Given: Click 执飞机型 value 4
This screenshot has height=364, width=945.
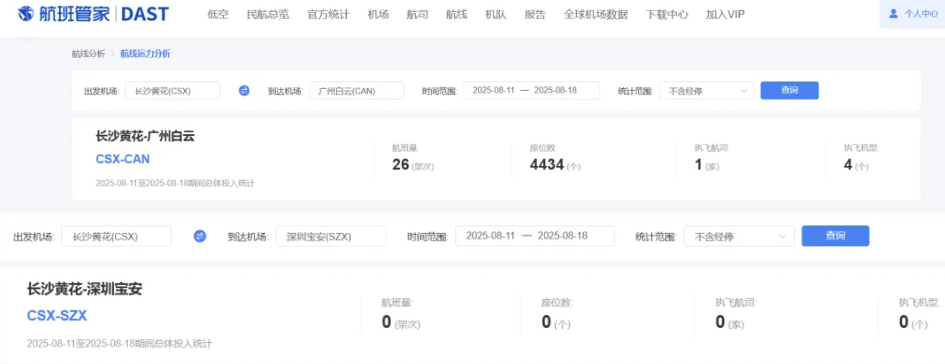Looking at the screenshot, I should pyautogui.click(x=848, y=165).
